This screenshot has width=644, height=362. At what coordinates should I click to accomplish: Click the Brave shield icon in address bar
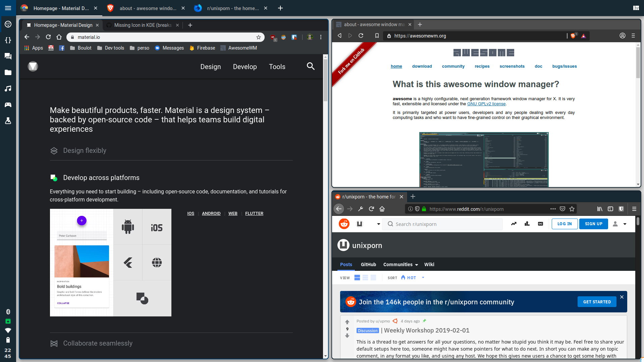(x=573, y=36)
